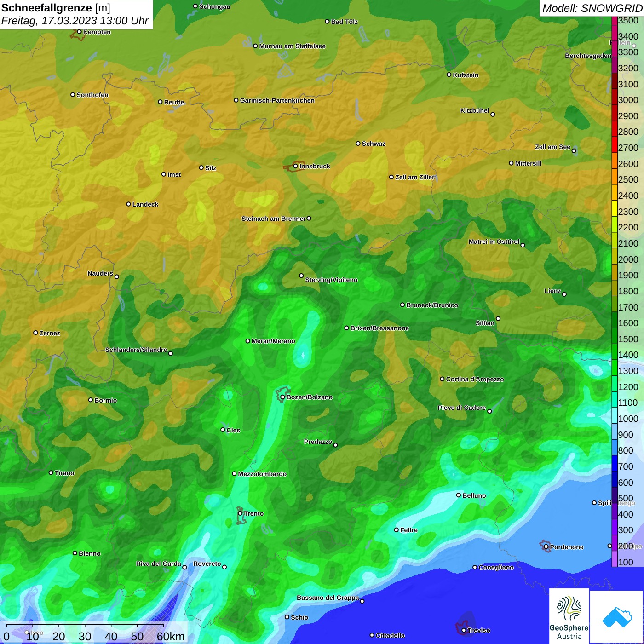
Task: Click the Predazzo location dot
Action: tap(335, 445)
